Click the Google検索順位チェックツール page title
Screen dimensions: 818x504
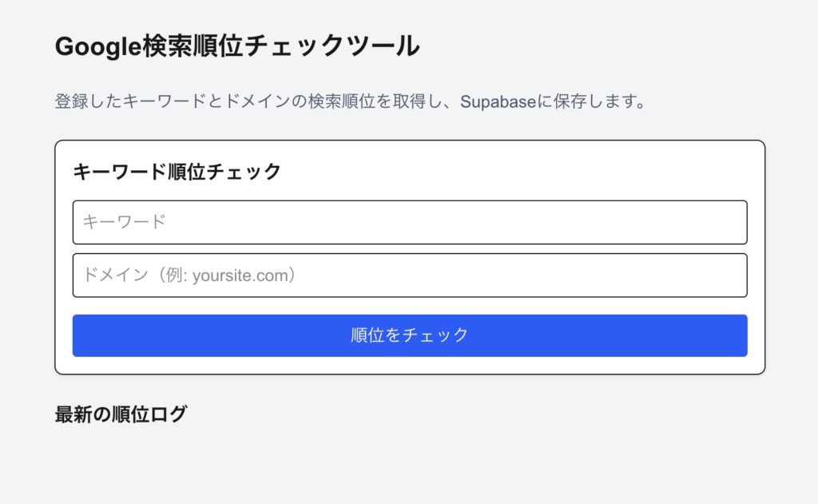237,46
